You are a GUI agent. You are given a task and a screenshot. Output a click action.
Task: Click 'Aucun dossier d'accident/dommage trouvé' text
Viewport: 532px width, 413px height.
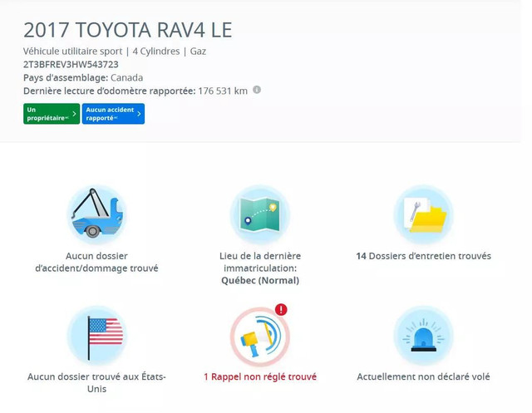(96, 262)
